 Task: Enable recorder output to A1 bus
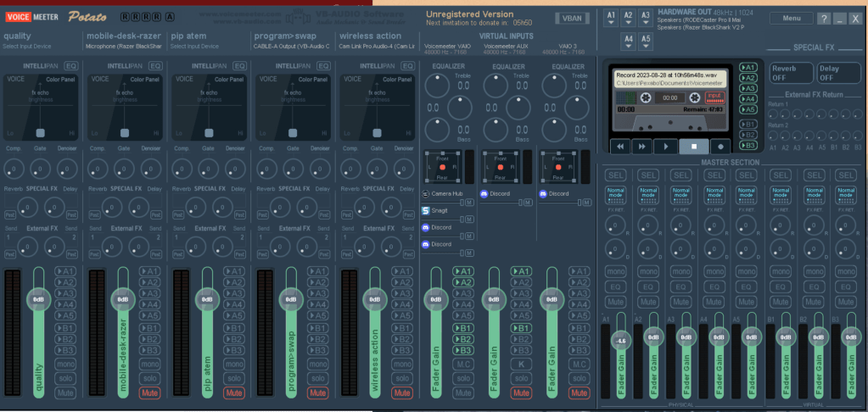tap(748, 68)
